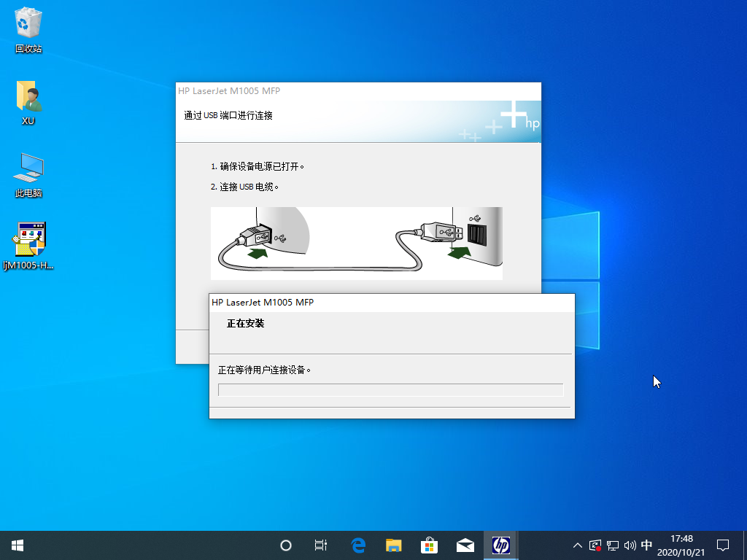This screenshot has width=747, height=560.
Task: Launch Microsoft Edge from the taskbar
Action: (357, 545)
